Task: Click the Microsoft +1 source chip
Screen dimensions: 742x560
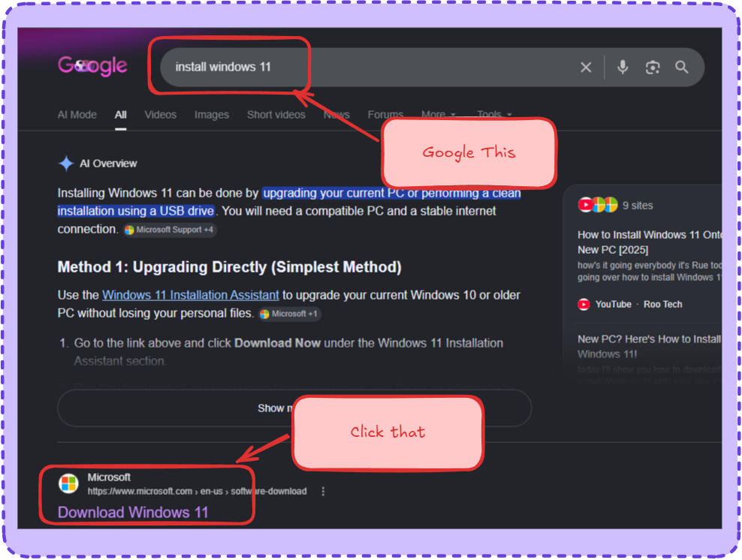Action: coord(290,314)
